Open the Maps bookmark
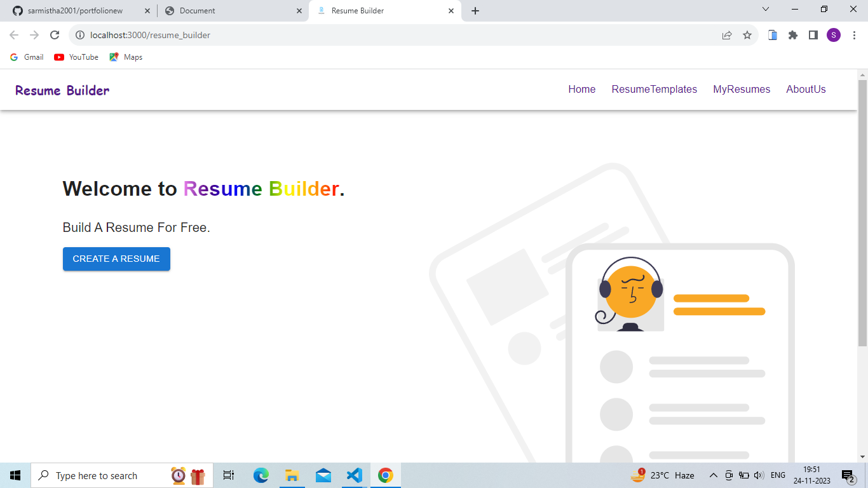This screenshot has height=488, width=868. point(126,57)
